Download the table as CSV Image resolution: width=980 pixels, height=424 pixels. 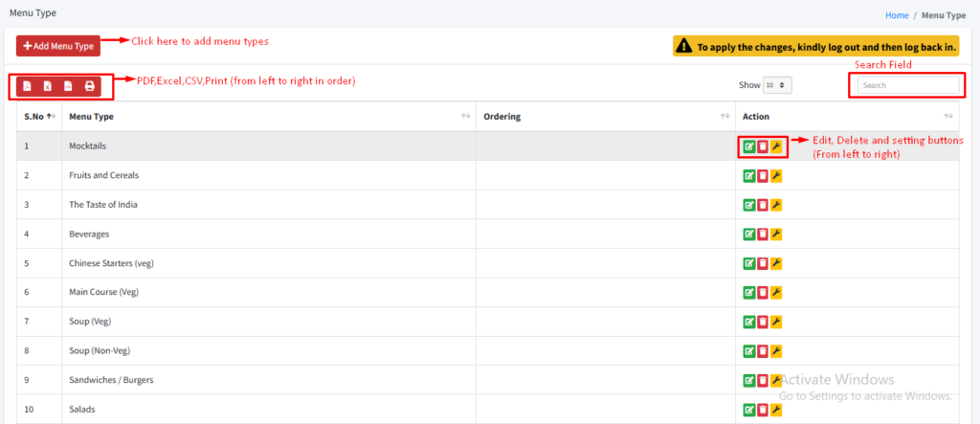pos(68,87)
